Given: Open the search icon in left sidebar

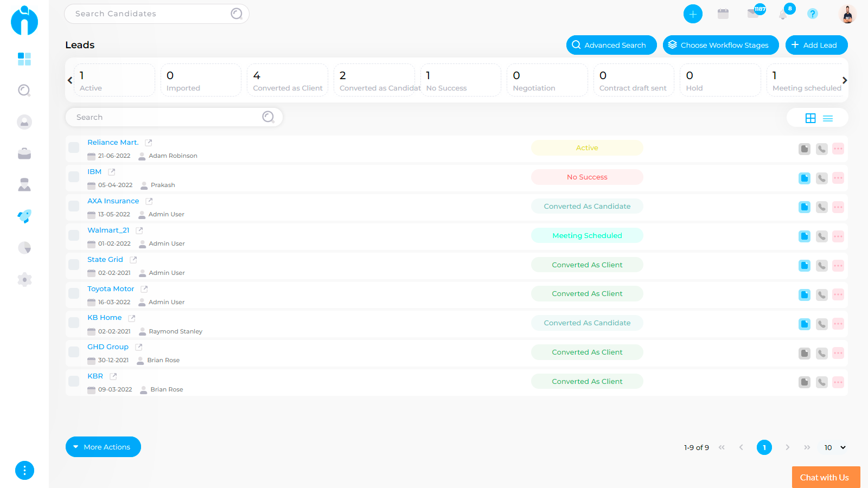Looking at the screenshot, I should [24, 91].
